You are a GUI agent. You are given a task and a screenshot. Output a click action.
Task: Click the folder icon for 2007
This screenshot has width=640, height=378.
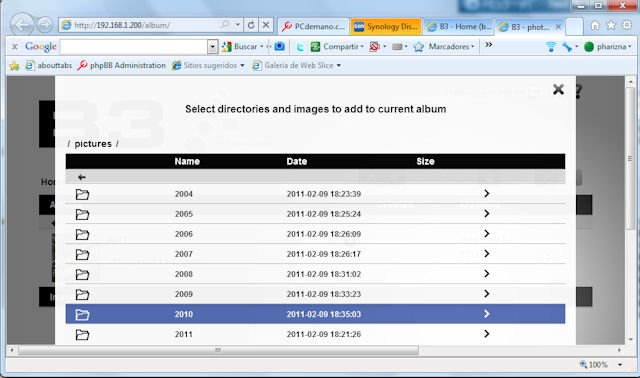(x=82, y=254)
